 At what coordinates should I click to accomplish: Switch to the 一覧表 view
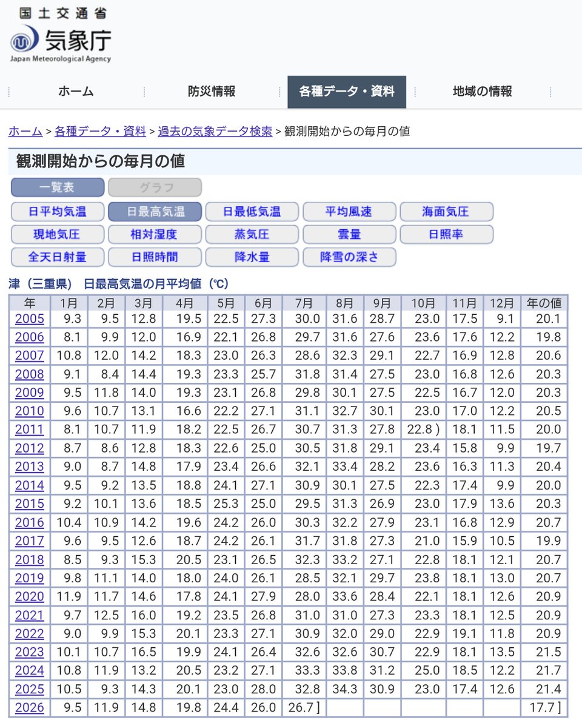58,187
